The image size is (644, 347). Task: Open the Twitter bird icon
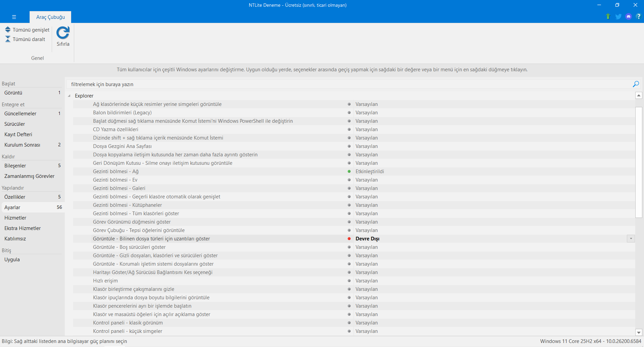[x=618, y=16]
